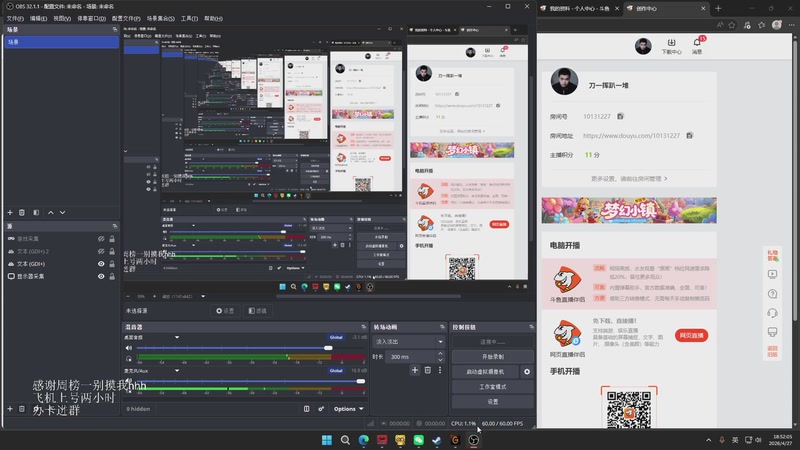Click red 网页直播 button

click(691, 335)
